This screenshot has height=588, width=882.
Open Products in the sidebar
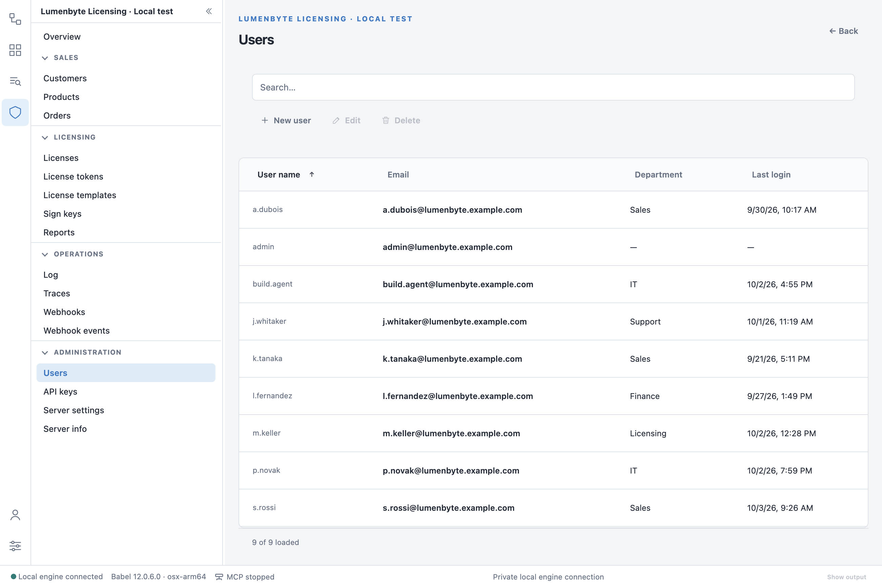click(61, 97)
